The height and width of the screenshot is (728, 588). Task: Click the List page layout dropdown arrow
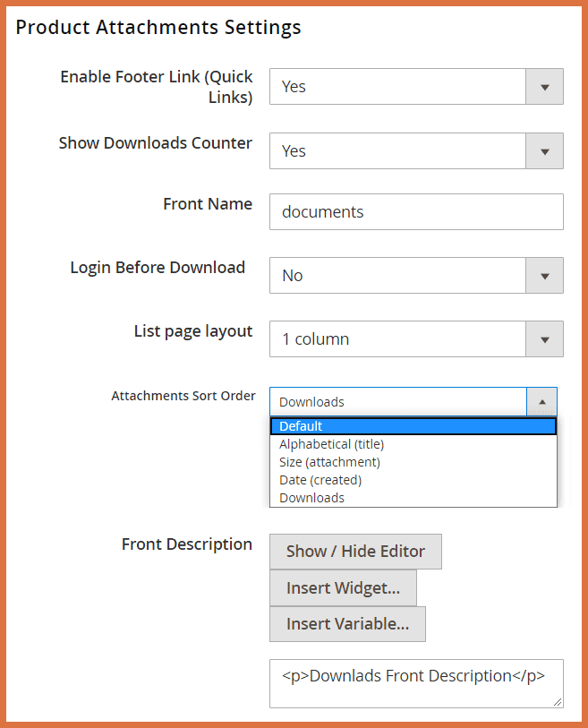point(544,338)
